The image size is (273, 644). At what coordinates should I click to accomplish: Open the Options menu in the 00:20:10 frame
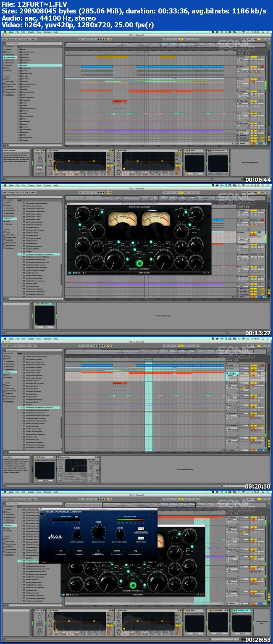point(47,339)
